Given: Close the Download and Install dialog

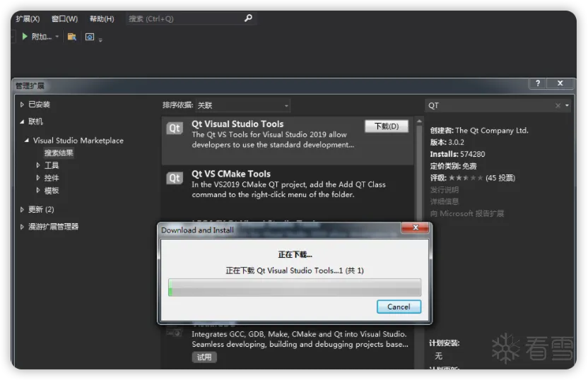Looking at the screenshot, I should tap(415, 227).
